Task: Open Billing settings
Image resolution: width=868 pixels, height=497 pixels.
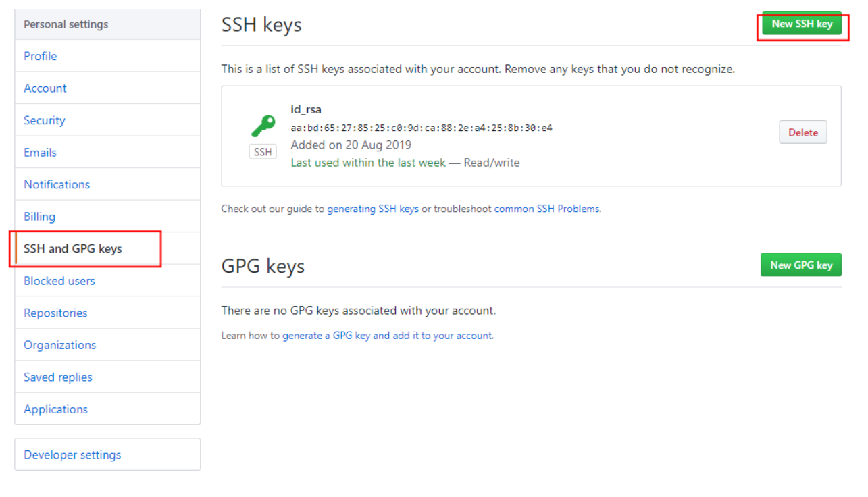Action: (107, 216)
